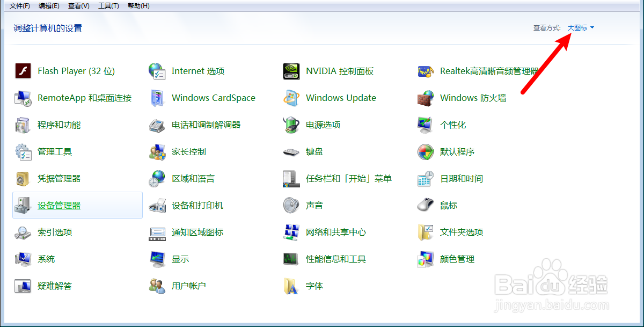Click the Internet 选项 globe icon

click(157, 71)
